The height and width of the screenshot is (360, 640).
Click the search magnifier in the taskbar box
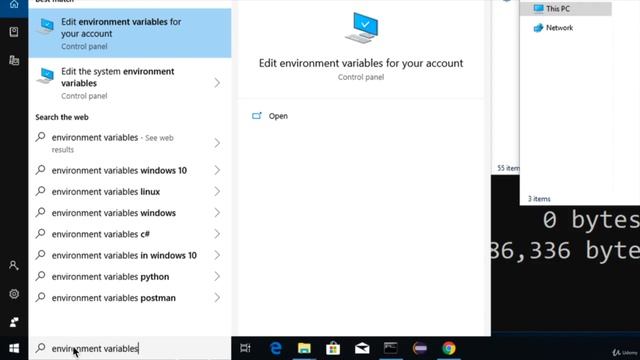(40, 348)
